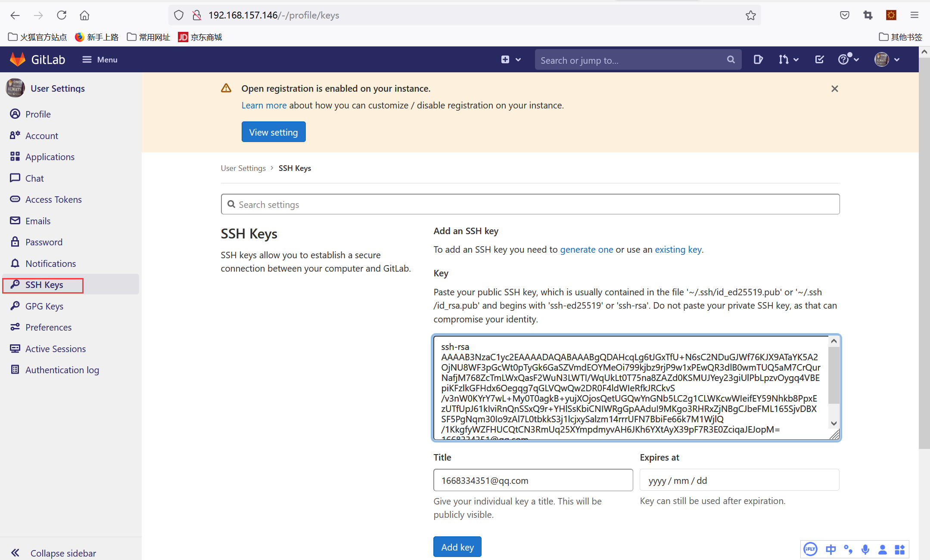Screen dimensions: 930x560
Task: Click the help question mark icon
Action: [843, 59]
